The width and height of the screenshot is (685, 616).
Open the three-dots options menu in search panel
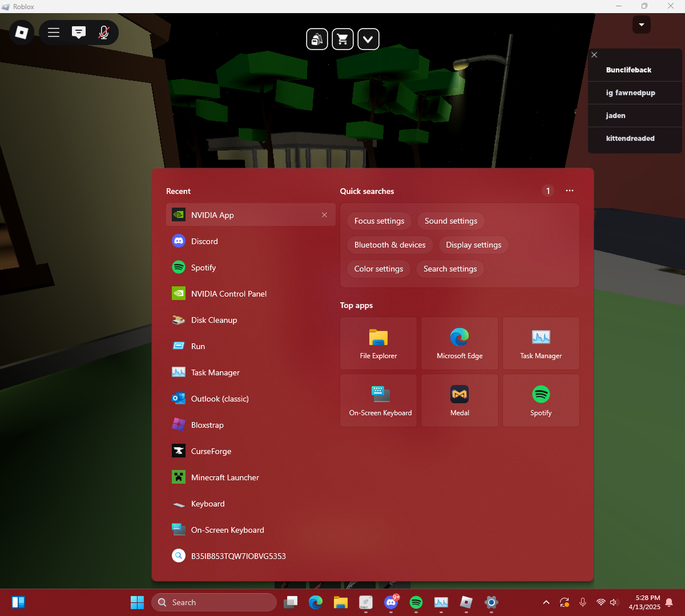[570, 191]
